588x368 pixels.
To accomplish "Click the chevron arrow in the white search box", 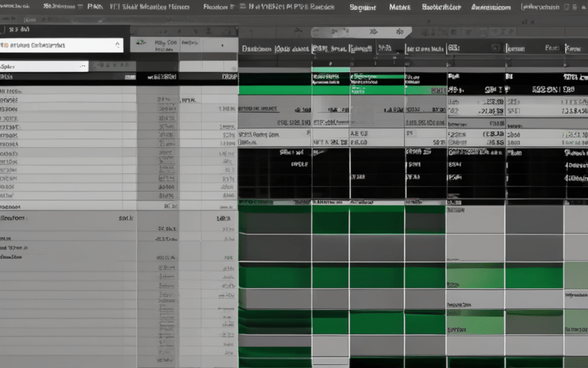I will pyautogui.click(x=117, y=45).
